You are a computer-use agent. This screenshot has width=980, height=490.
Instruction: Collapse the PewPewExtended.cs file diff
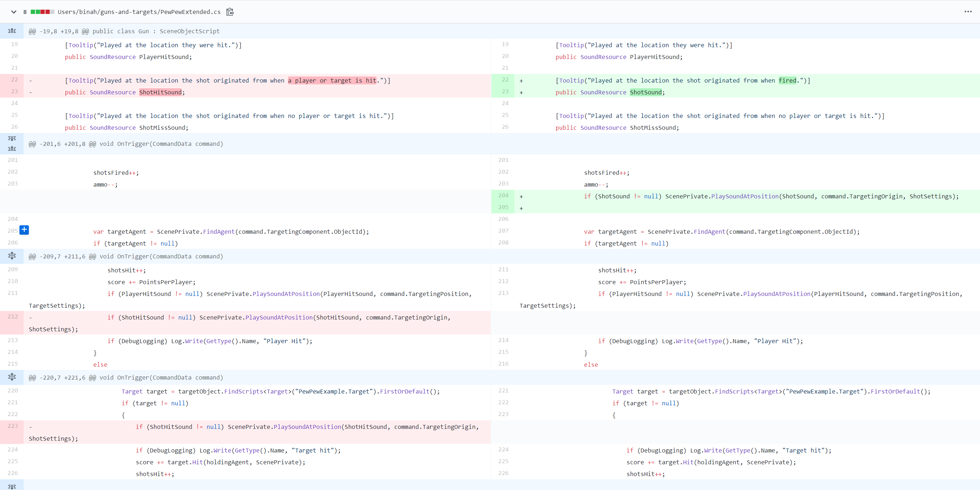[14, 12]
